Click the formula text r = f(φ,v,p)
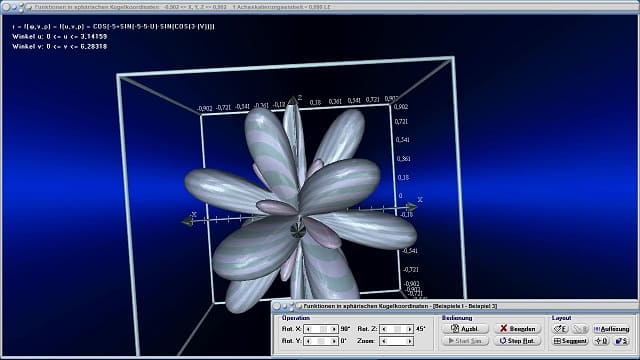640x360 pixels. 113,27
